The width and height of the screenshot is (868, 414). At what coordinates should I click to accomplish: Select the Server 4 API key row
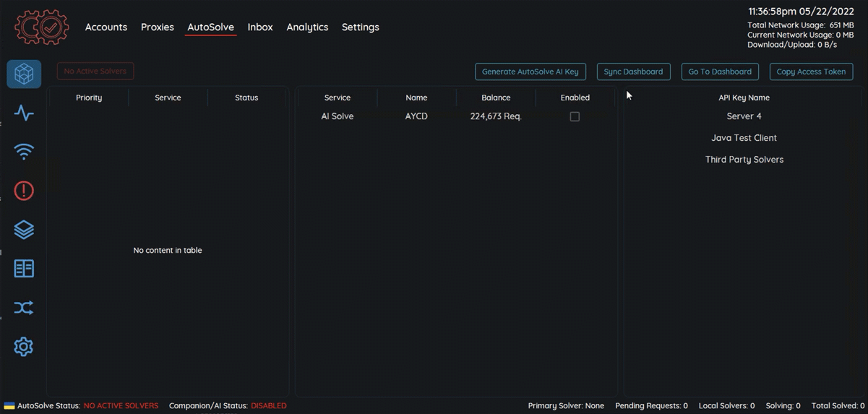point(744,116)
